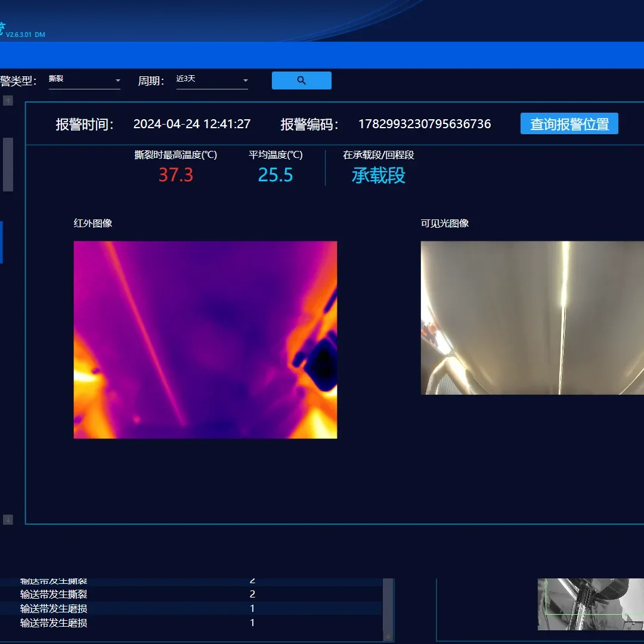Click the scroll-down arrow of the alarm panel scrollbar
This screenshot has width=644, height=644.
(x=8, y=519)
